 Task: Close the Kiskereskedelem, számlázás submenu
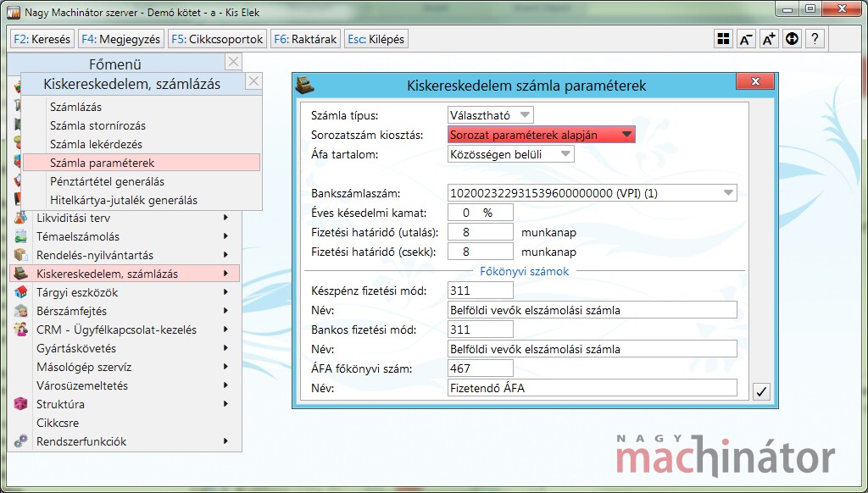tap(253, 81)
